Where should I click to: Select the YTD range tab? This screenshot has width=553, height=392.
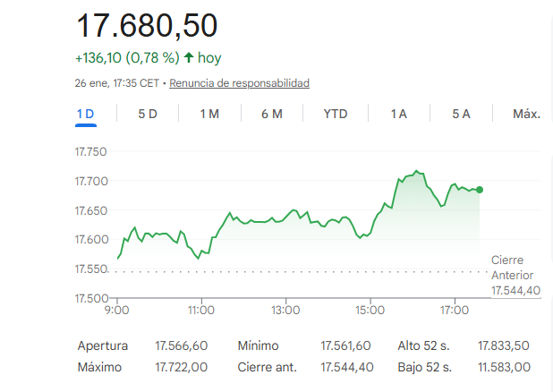pyautogui.click(x=336, y=114)
